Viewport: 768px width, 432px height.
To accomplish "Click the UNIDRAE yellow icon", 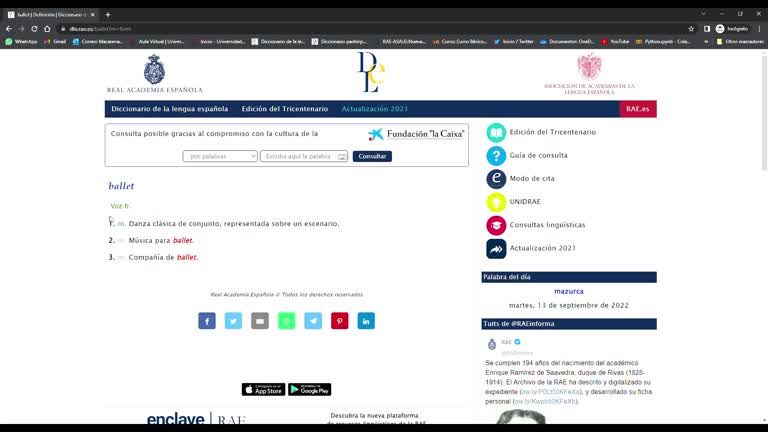I will click(496, 202).
